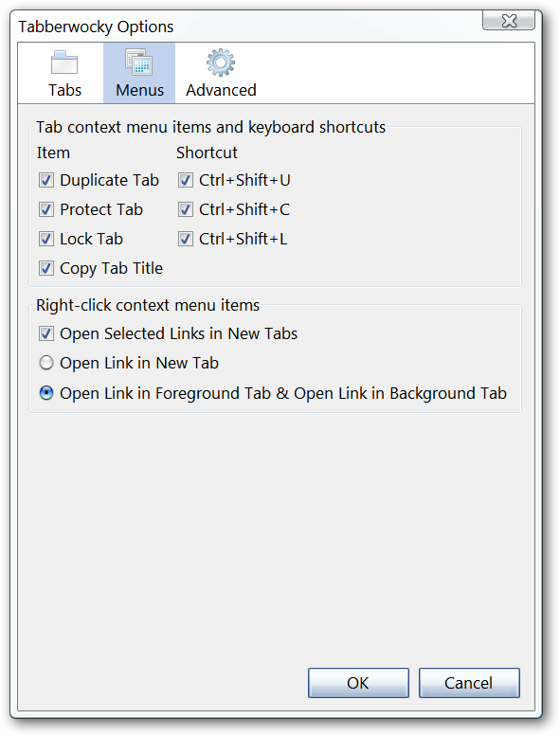The image size is (560, 736).
Task: Toggle the Protect Tab checkbox
Action: [x=46, y=209]
